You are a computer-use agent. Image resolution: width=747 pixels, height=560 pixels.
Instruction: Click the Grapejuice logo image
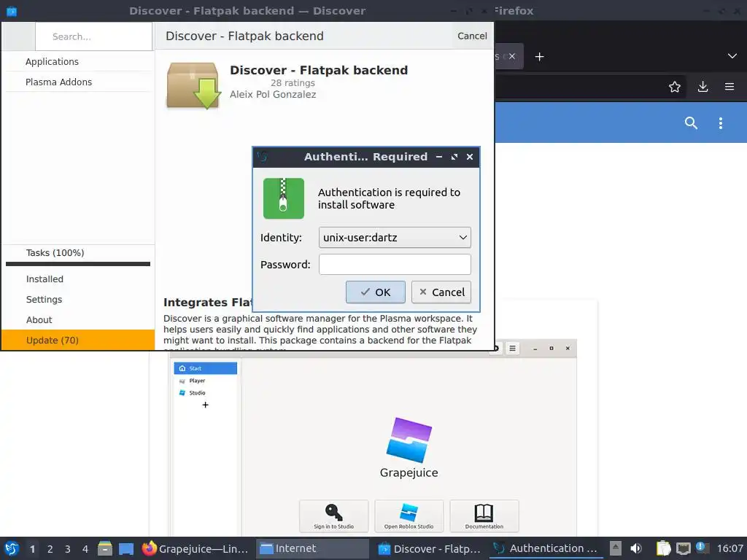409,440
